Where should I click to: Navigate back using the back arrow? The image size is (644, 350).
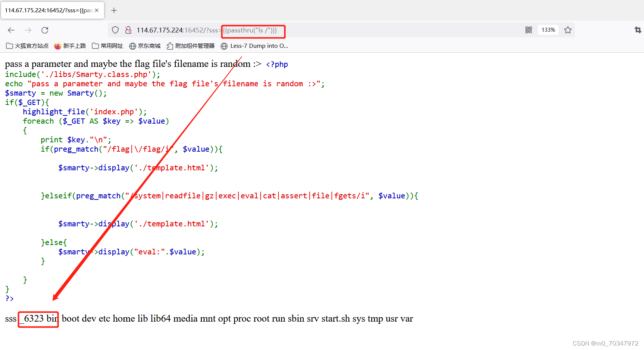point(11,30)
